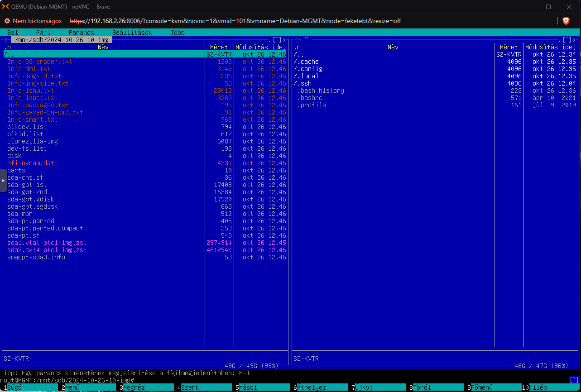Click left panel next-directory arrow >

pyautogui.click(x=284, y=40)
